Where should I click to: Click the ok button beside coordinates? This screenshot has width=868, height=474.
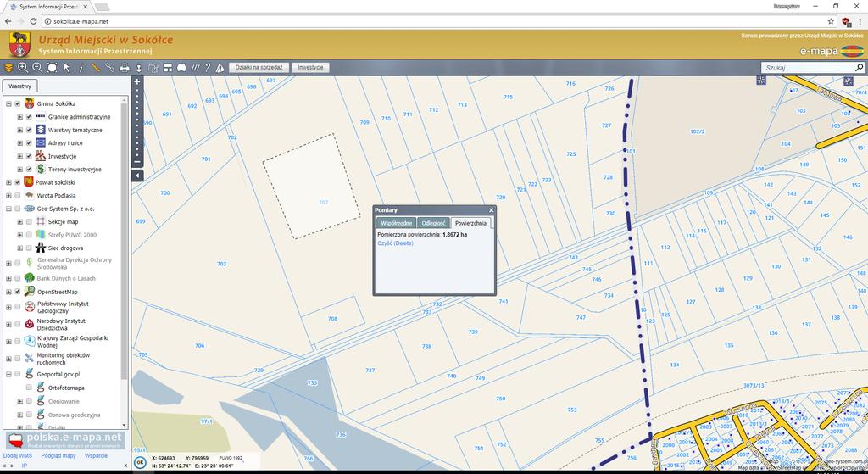(140, 462)
